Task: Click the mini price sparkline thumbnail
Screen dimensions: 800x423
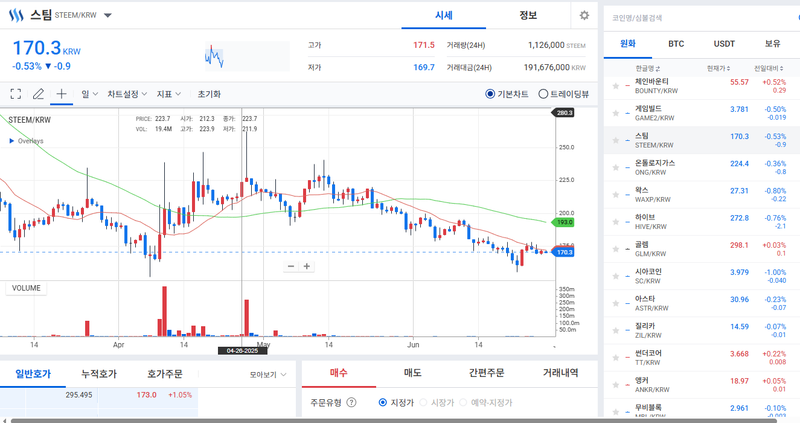Action: 247,56
